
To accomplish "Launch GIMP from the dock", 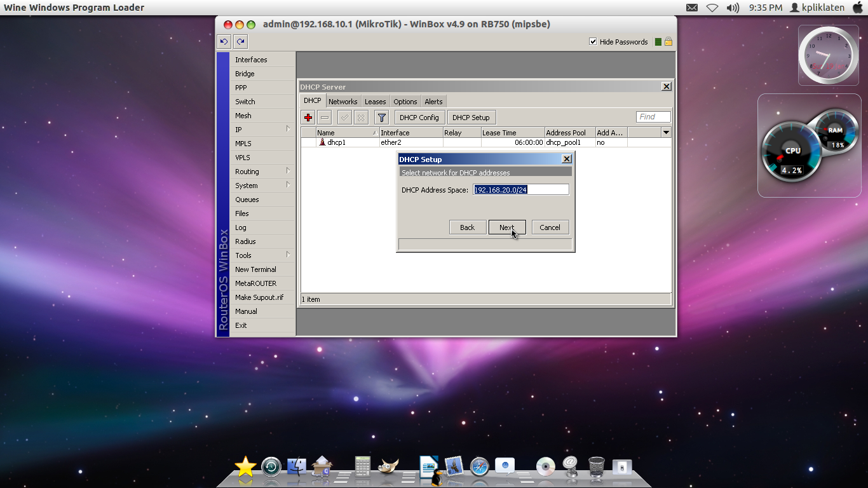I will [388, 467].
